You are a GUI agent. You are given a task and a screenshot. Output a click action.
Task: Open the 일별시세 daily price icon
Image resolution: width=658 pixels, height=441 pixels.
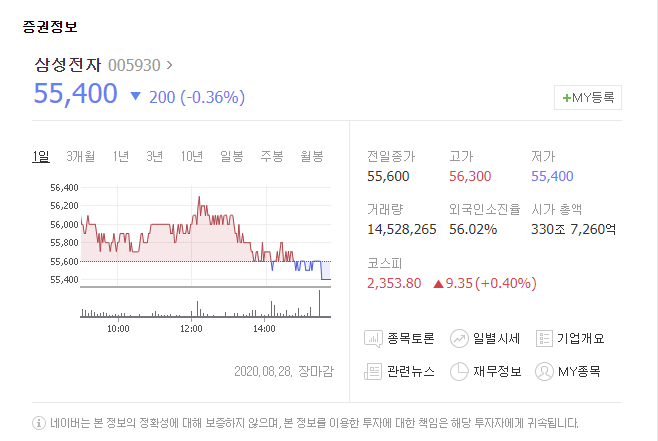(460, 338)
